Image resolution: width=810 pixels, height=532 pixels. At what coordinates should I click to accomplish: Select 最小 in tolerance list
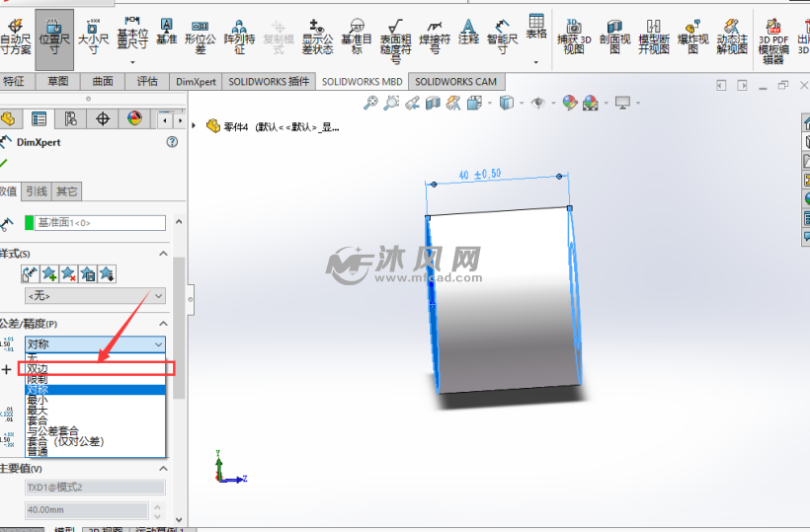pyautogui.click(x=96, y=400)
